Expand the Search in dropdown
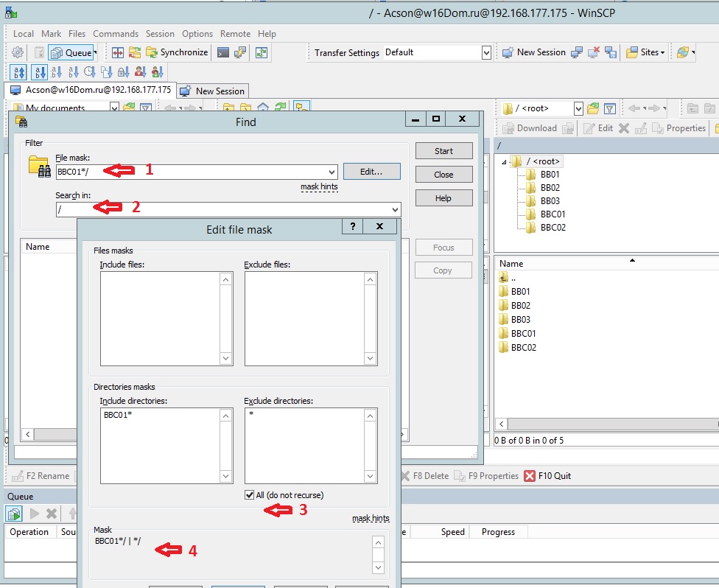The image size is (719, 588). coord(394,210)
